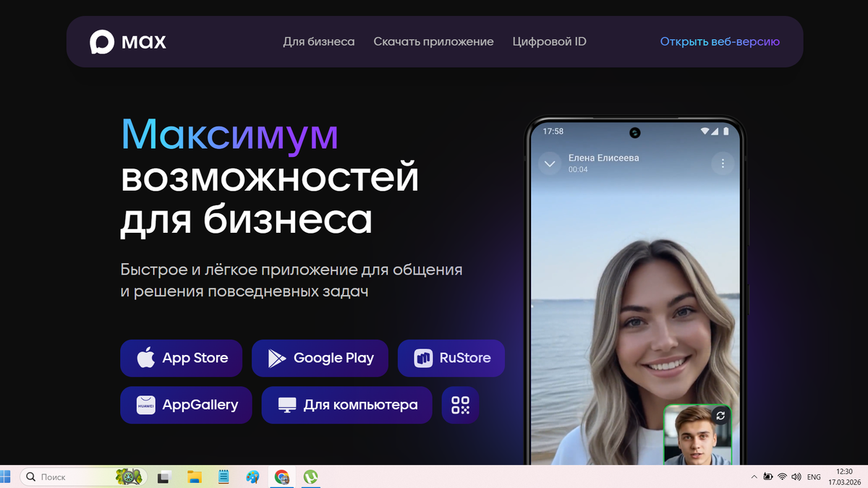Click the Huawei icon on the AppGallery button
Image resolution: width=868 pixels, height=488 pixels.
point(145,405)
